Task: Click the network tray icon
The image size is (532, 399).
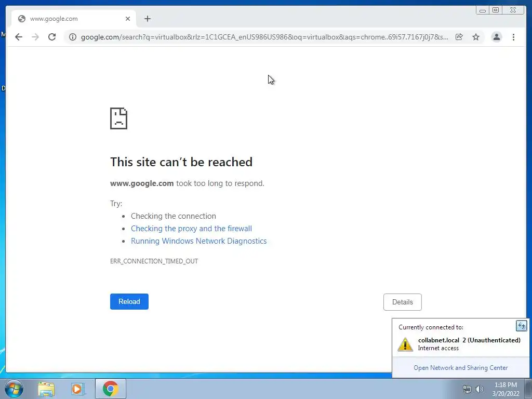Action: tap(467, 389)
